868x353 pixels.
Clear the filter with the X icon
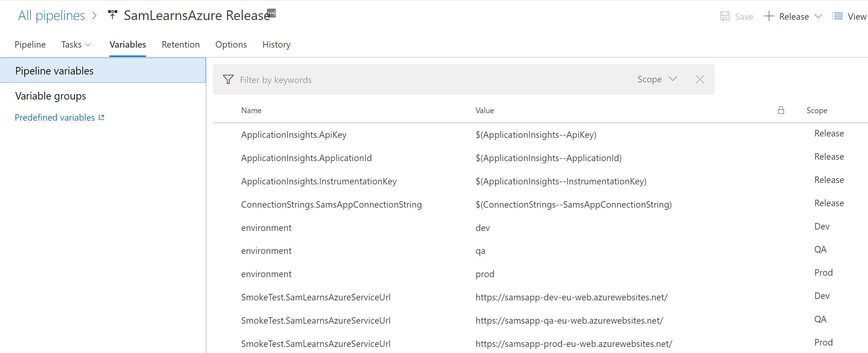(699, 79)
